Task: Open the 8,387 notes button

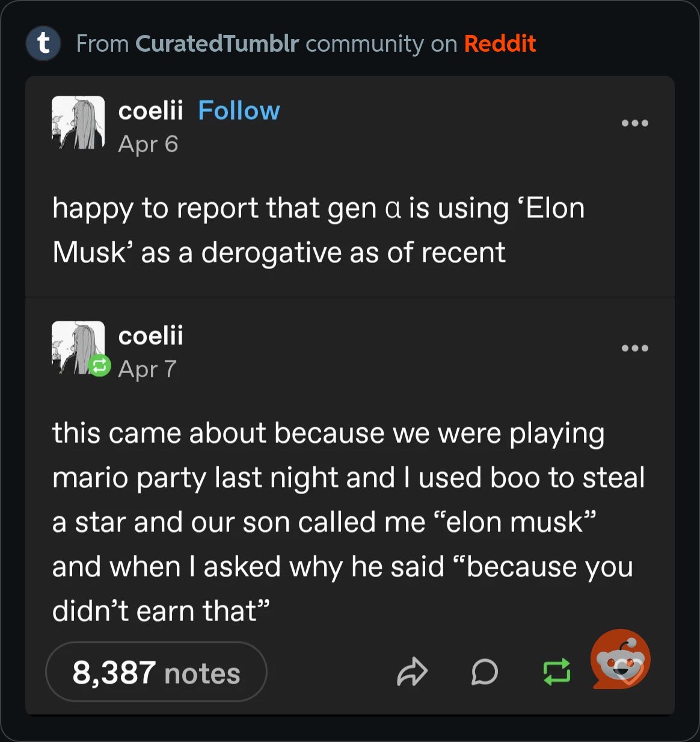Action: (156, 672)
